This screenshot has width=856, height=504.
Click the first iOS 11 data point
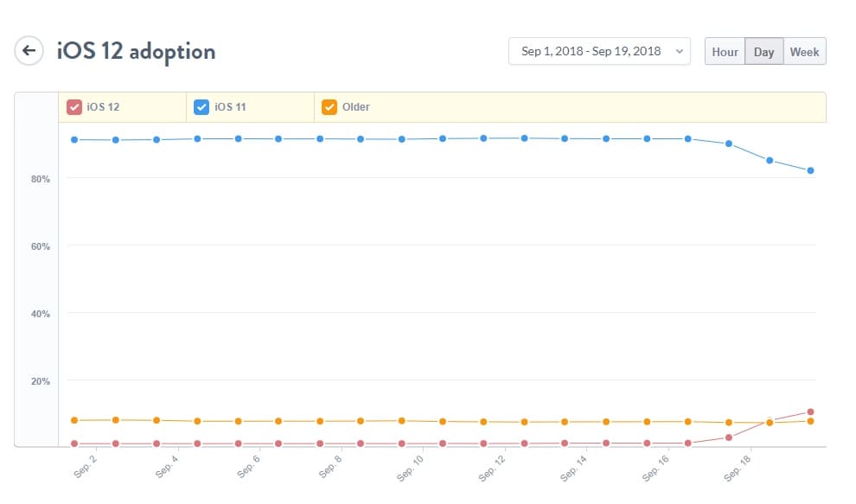[x=74, y=139]
